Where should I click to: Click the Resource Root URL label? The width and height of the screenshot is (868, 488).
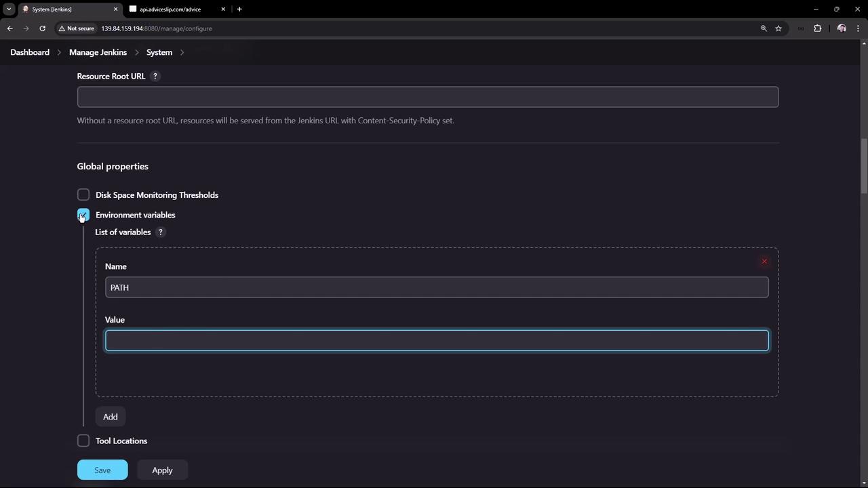point(111,76)
